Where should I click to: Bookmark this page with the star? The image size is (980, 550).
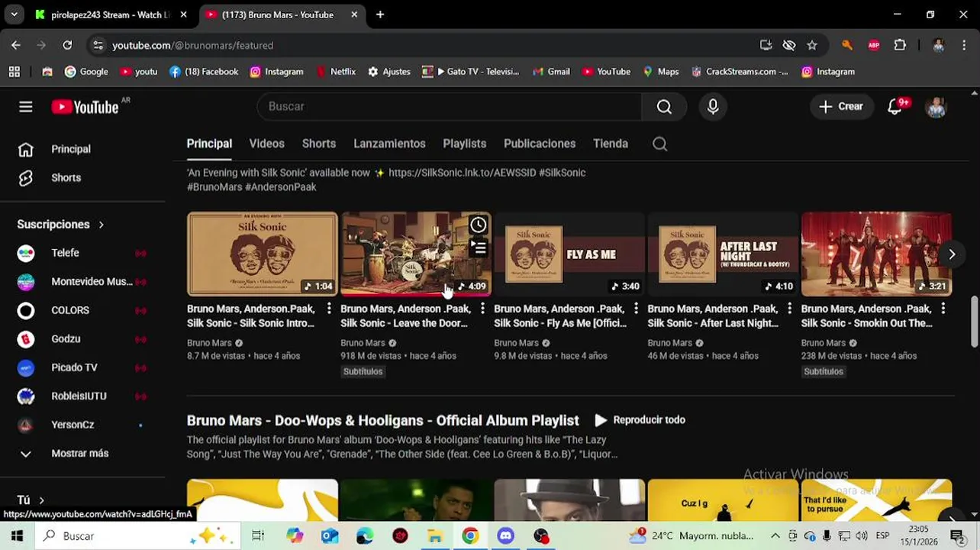pyautogui.click(x=812, y=45)
